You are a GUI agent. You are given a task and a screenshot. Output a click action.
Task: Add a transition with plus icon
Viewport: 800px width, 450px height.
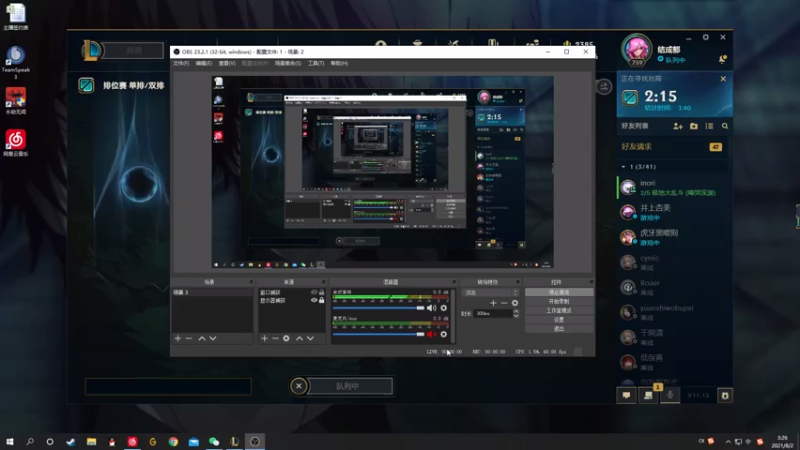tap(493, 303)
